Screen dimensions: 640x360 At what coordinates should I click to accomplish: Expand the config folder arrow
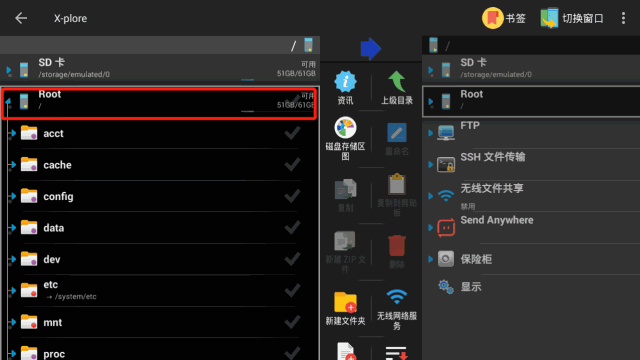[x=13, y=196]
